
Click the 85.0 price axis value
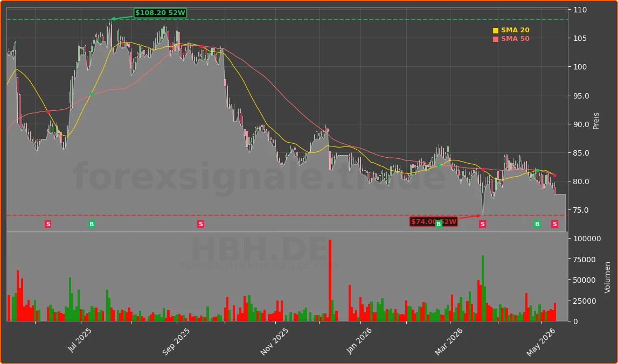[582, 153]
